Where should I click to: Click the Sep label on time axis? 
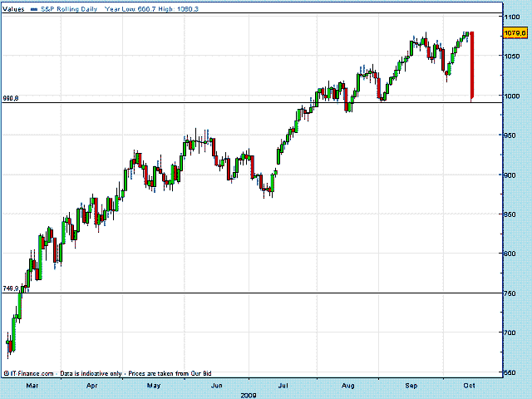coord(411,386)
